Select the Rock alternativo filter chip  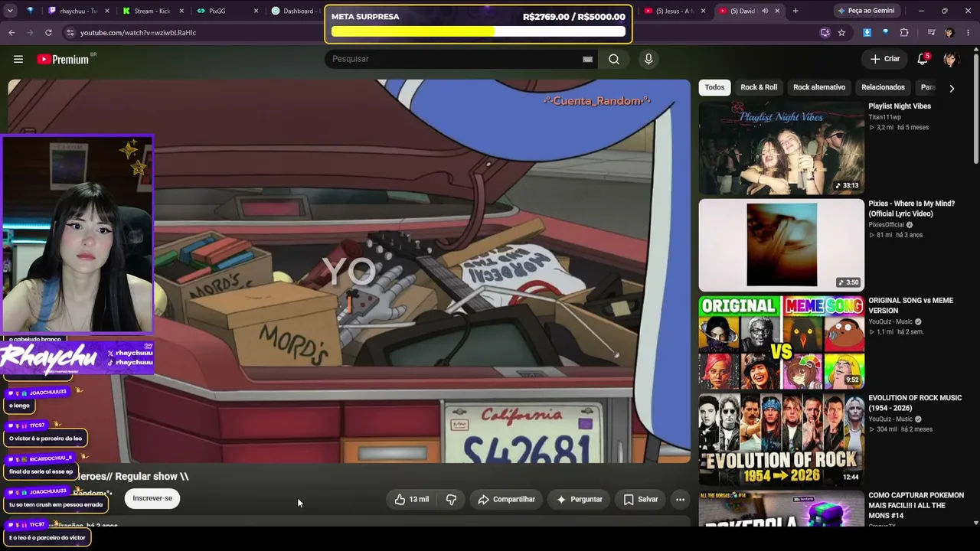(819, 87)
